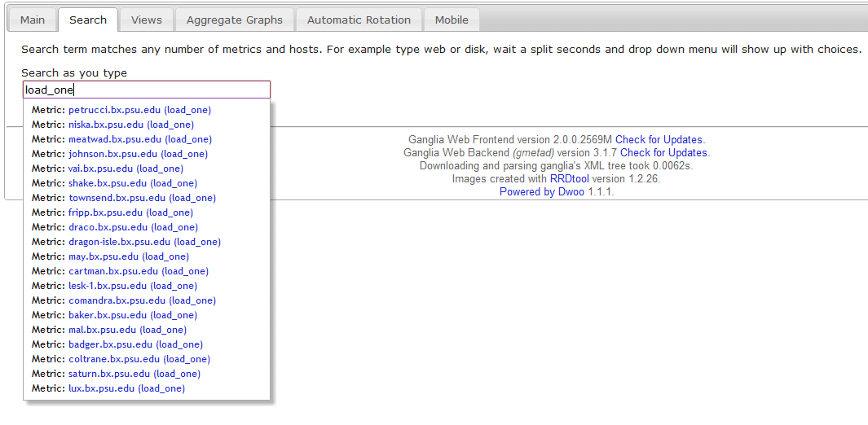Screen dimensions: 868x425
Task: Pick cartman.bx.psu.edu load_one result
Action: tap(138, 271)
